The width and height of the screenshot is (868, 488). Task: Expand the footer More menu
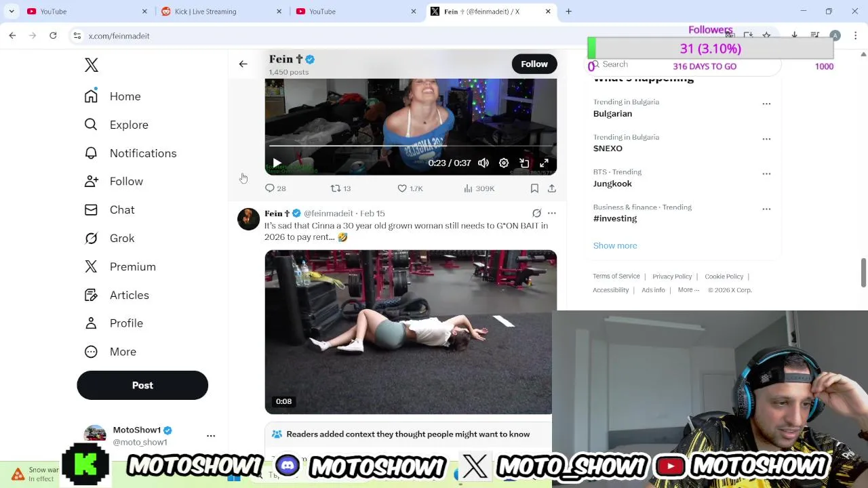click(688, 290)
